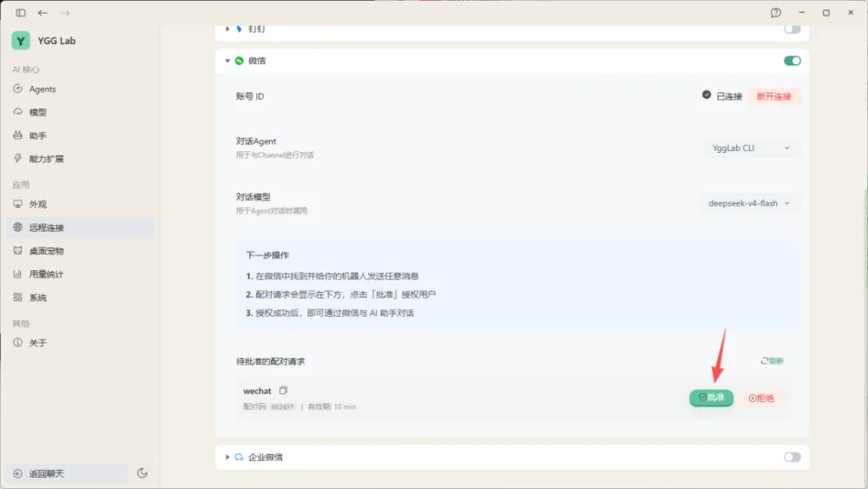Viewport: 868px width, 489px height.
Task: Approve the wechat request with 批准
Action: tap(712, 398)
